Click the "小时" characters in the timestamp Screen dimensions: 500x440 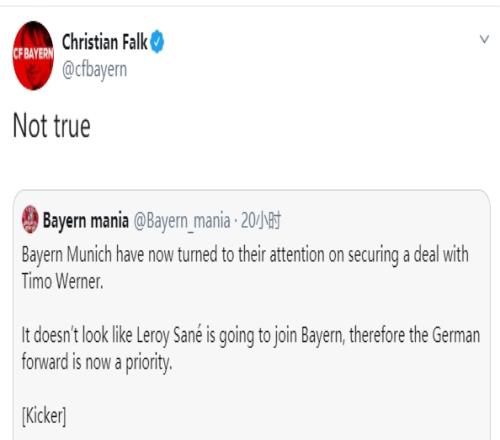(x=269, y=220)
